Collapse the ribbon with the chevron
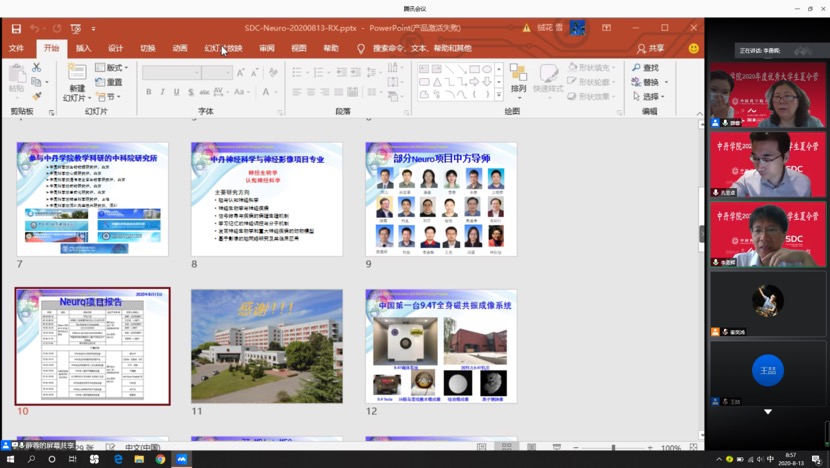The image size is (830, 468). click(699, 113)
